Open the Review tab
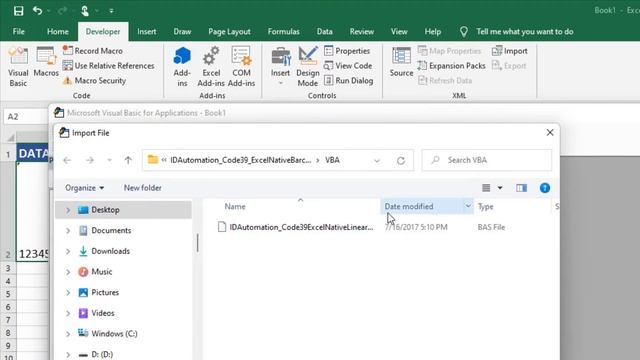Viewport: 640px width, 360px height. click(362, 31)
